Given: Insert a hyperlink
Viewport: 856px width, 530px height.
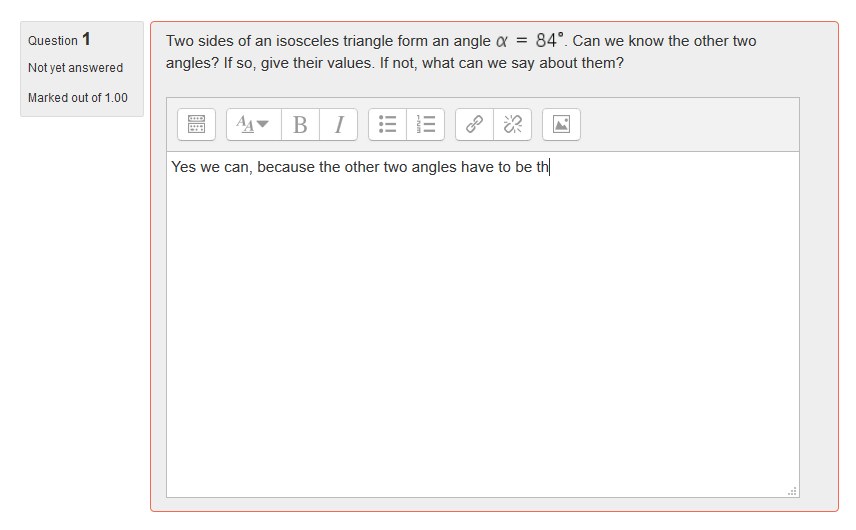Looking at the screenshot, I should pyautogui.click(x=474, y=124).
